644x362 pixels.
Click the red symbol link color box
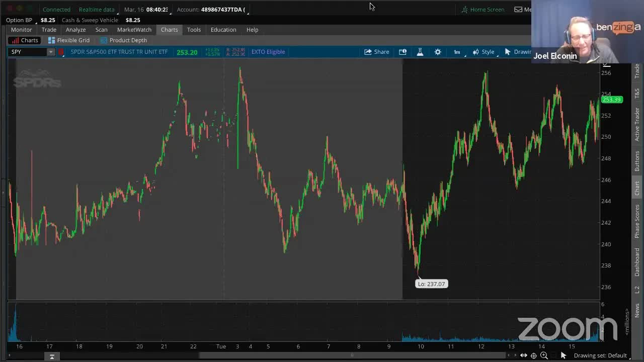(x=61, y=52)
